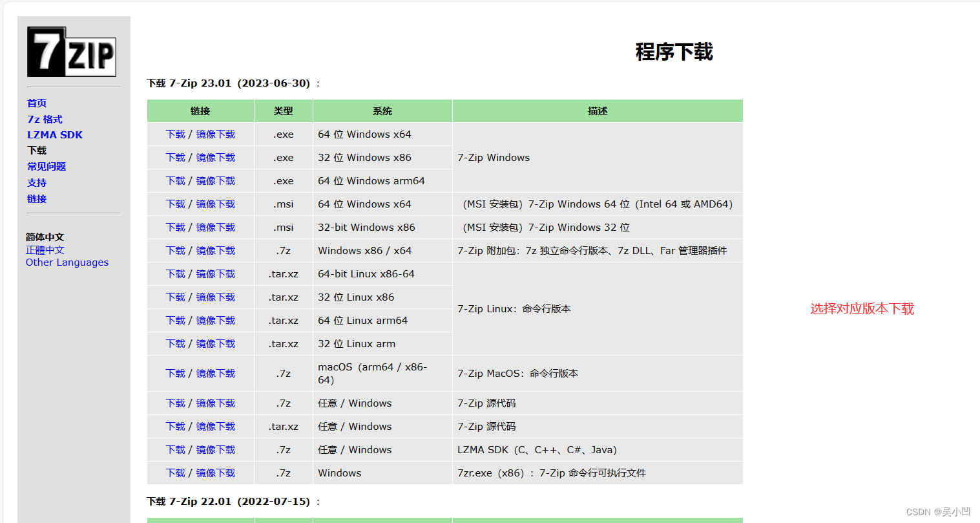Click 下载 for 7-Zip 源代码 .7z
This screenshot has height=523, width=980.
175,403
